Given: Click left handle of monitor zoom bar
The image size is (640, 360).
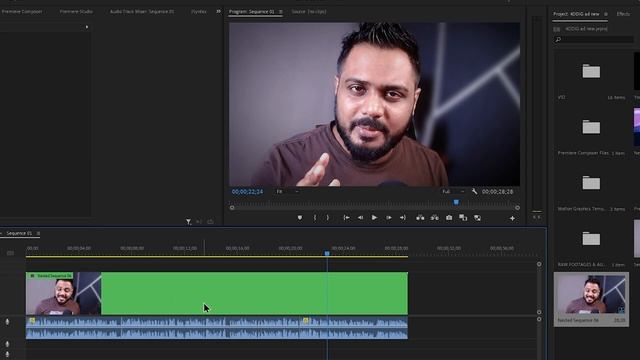Looking at the screenshot, I should (x=232, y=208).
